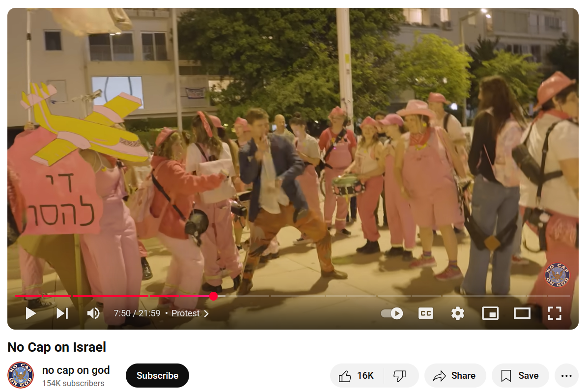Open the more actions ellipsis menu

(566, 375)
